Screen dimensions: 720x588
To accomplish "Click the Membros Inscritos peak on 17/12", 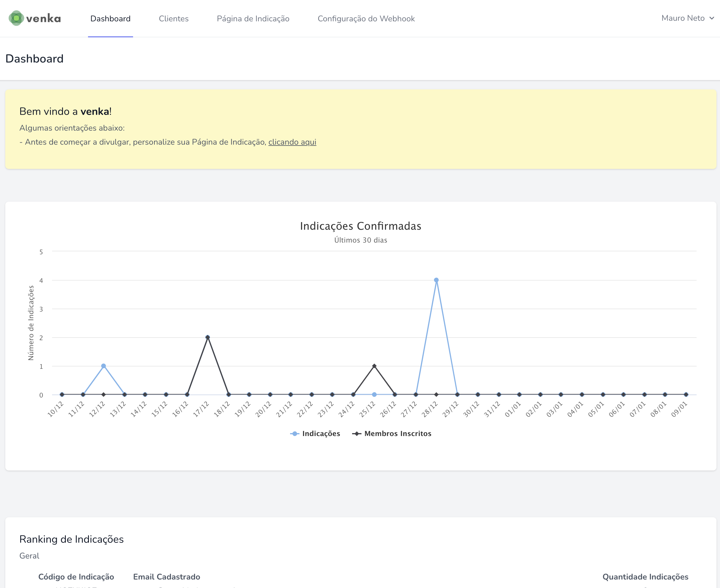I will (208, 337).
